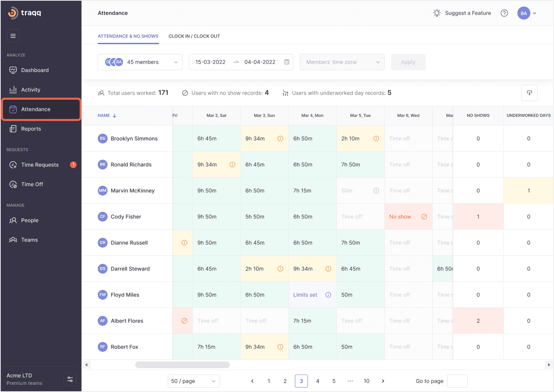The height and width of the screenshot is (392, 554).
Task: Go to the People page
Action: 30,220
